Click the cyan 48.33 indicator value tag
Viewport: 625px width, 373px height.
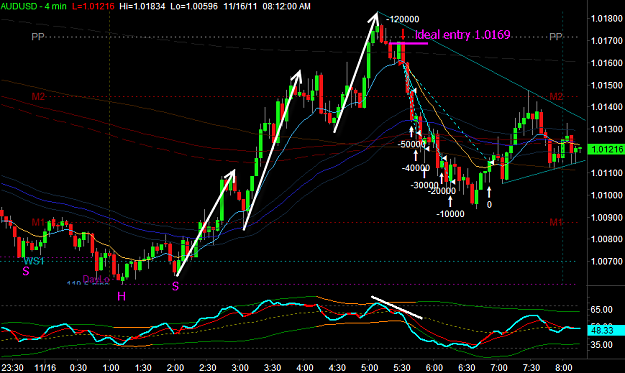pos(606,330)
